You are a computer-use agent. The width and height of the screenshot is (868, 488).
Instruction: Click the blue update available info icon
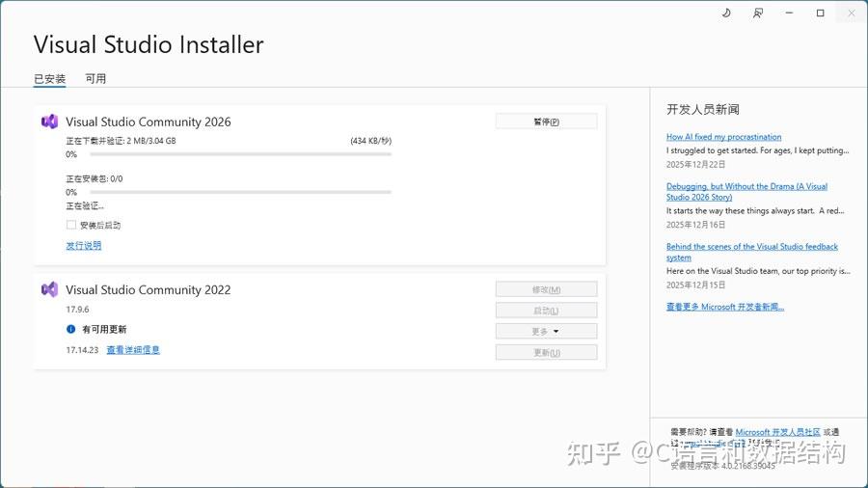[70, 329]
